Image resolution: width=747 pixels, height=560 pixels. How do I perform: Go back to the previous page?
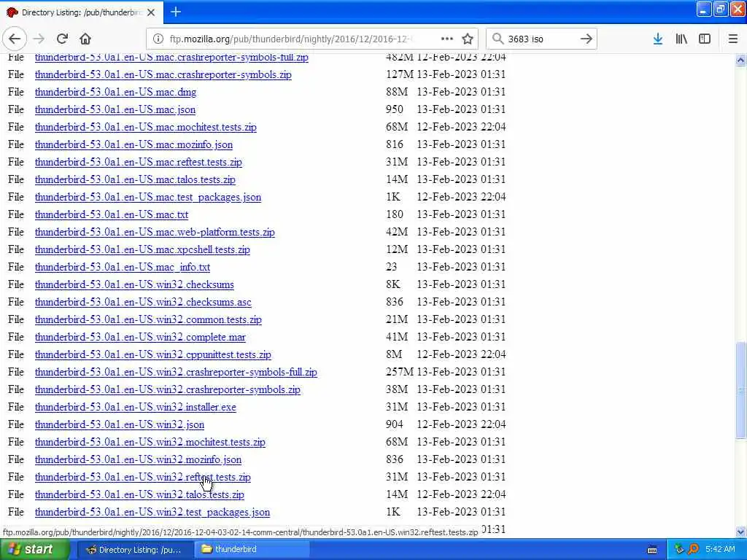pyautogui.click(x=15, y=39)
